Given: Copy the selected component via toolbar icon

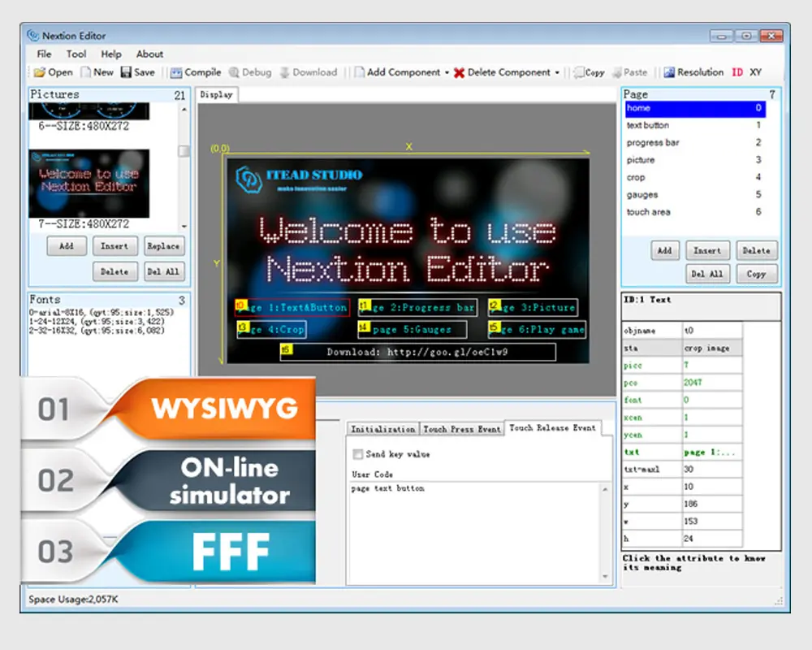Looking at the screenshot, I should 587,71.
